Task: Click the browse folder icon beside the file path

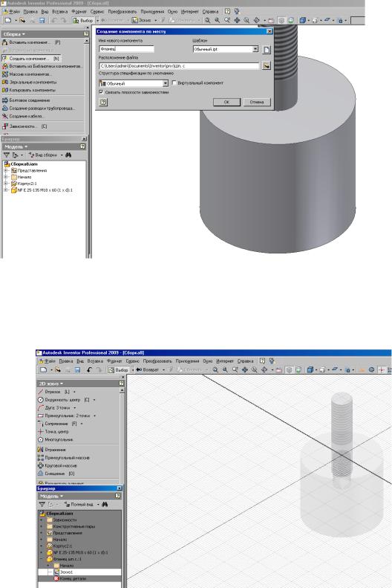Action: [267, 65]
